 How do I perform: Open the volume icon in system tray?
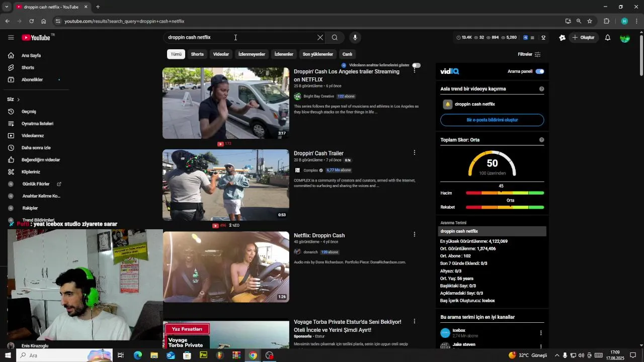pos(581,355)
